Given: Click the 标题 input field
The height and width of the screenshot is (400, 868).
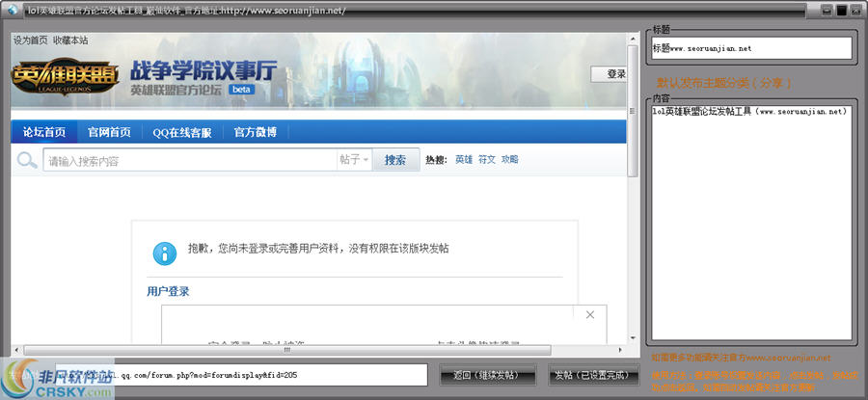Looking at the screenshot, I should click(x=751, y=48).
